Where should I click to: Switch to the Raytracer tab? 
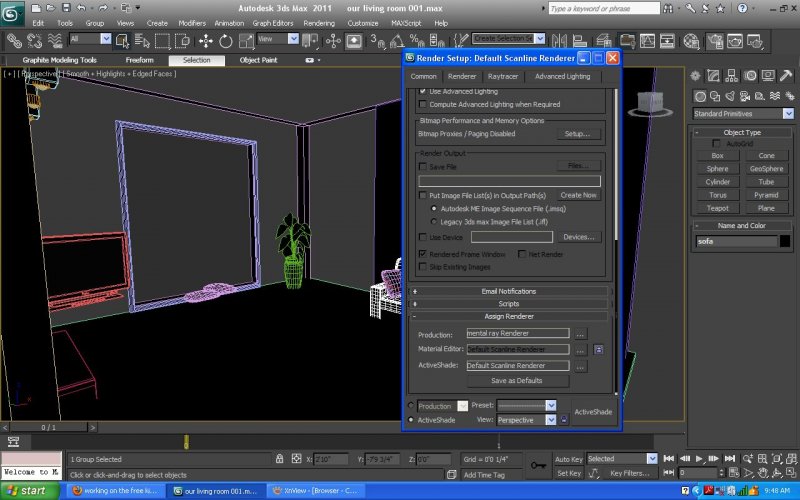click(x=503, y=76)
